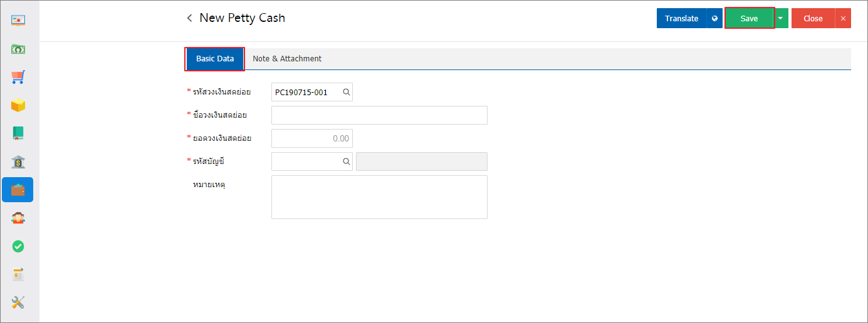The width and height of the screenshot is (868, 323).
Task: Open the green book accounting module
Action: (18, 133)
